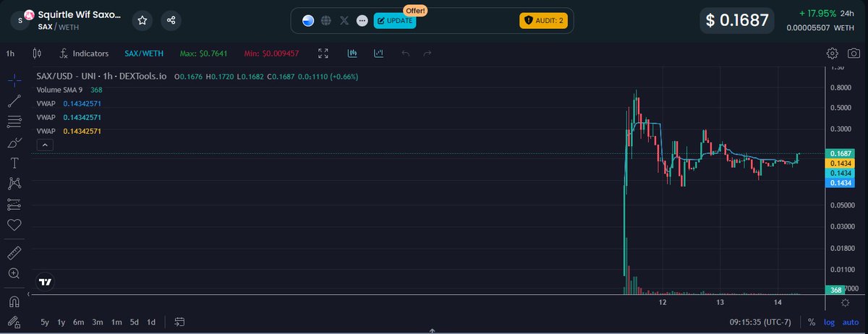Click the 0.1687 current price axis label
868x334 pixels.
841,153
